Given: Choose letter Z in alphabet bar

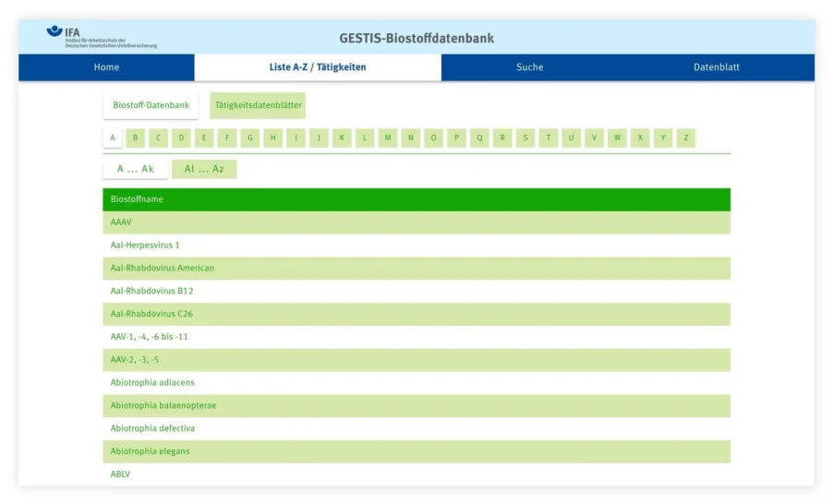Looking at the screenshot, I should click(685, 138).
